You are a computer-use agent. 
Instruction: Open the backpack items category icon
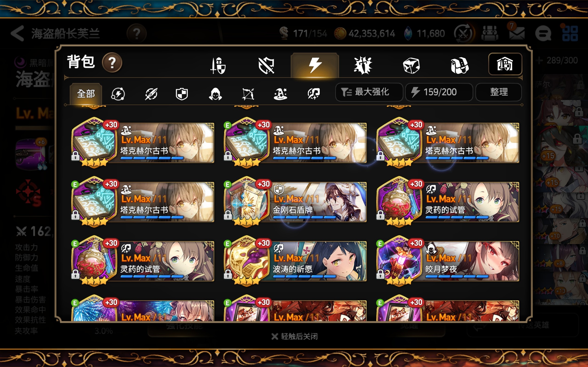click(459, 65)
